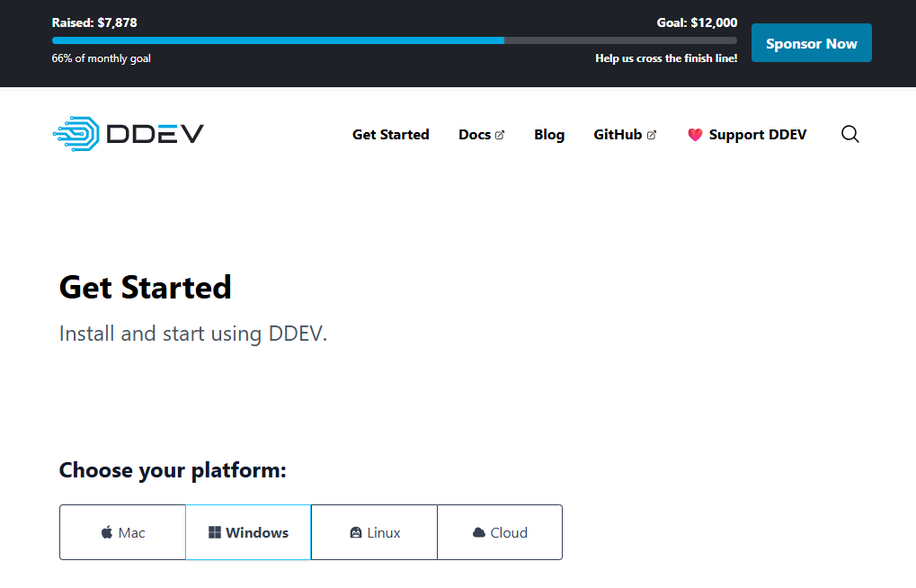
Task: Click 'Install and start using DDEV.' subtitle
Action: 193,334
